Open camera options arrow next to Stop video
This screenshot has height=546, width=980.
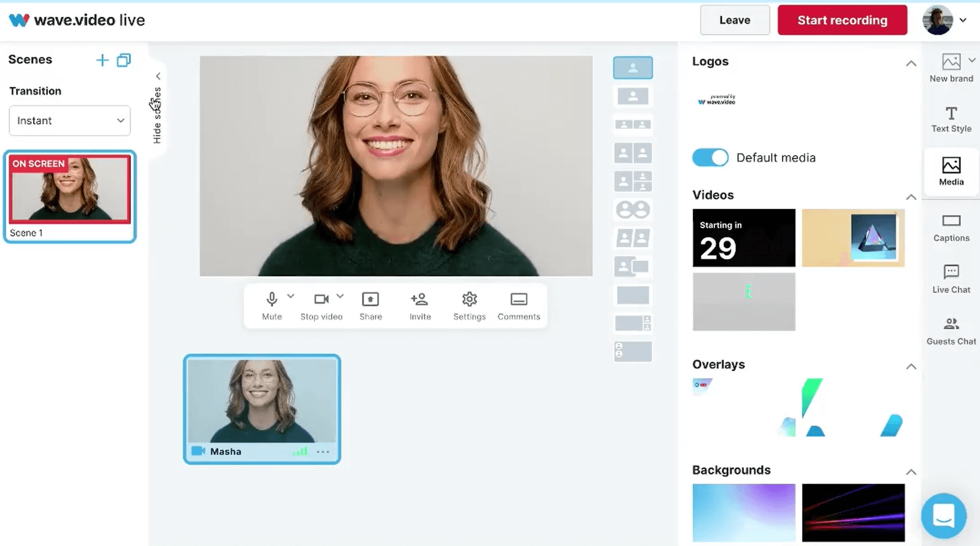click(x=340, y=296)
